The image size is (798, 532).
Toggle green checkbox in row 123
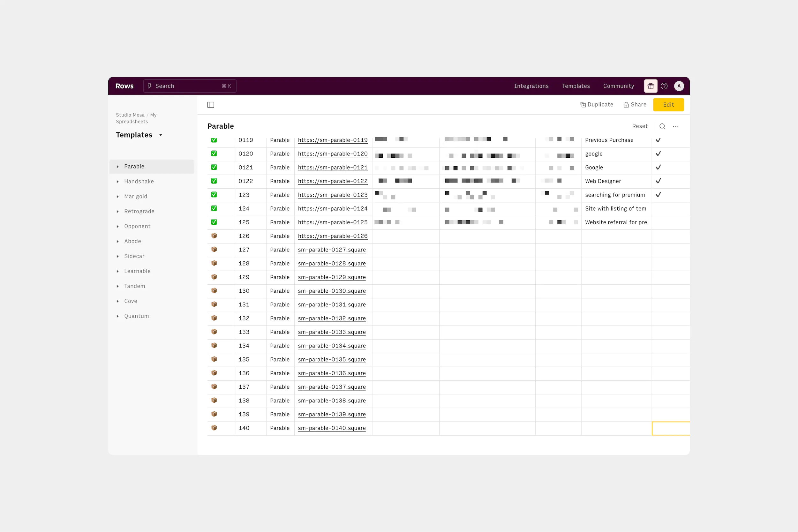point(214,195)
